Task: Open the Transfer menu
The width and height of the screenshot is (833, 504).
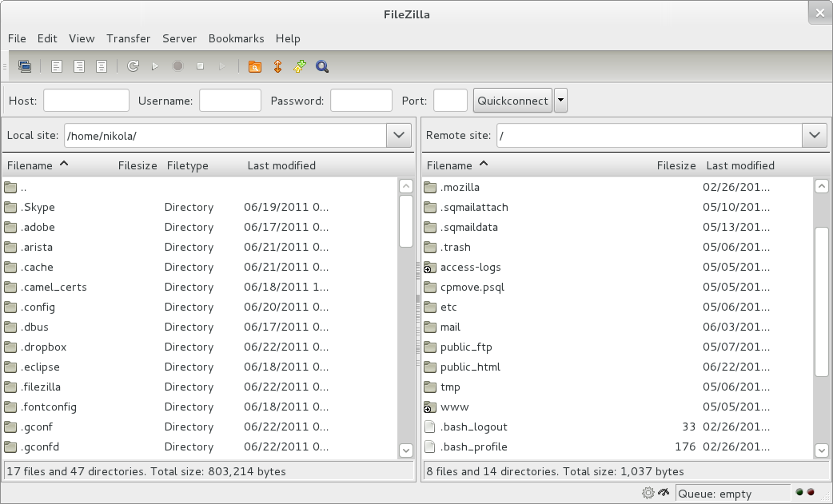Action: [x=128, y=38]
